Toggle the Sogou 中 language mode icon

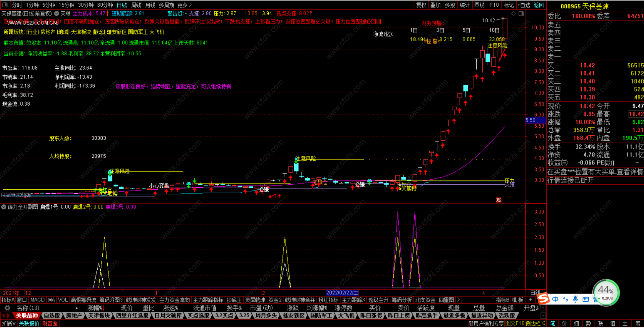coord(555,299)
